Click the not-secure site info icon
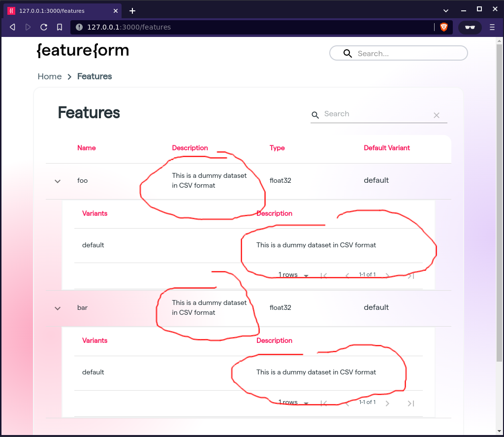Viewport: 504px width, 437px height. tap(79, 27)
